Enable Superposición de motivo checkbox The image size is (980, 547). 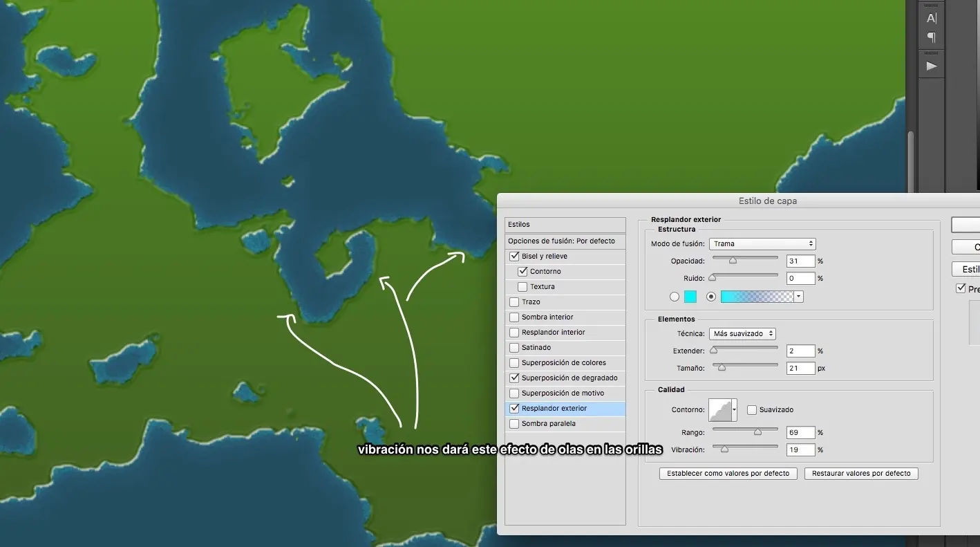514,393
